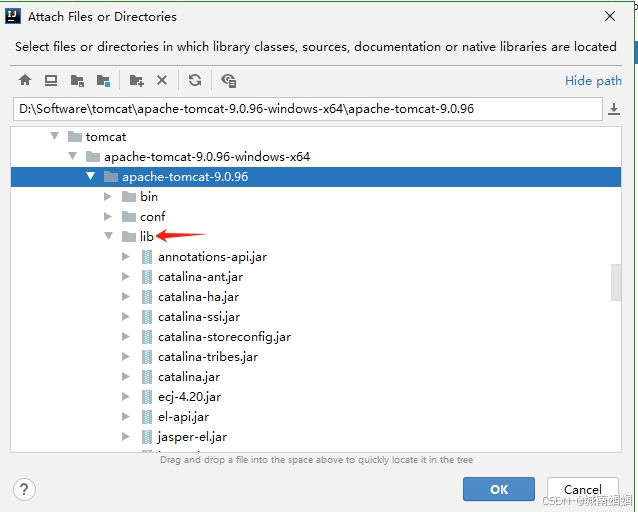Select el-api.jar file
The height and width of the screenshot is (512, 638).
click(316, 417)
